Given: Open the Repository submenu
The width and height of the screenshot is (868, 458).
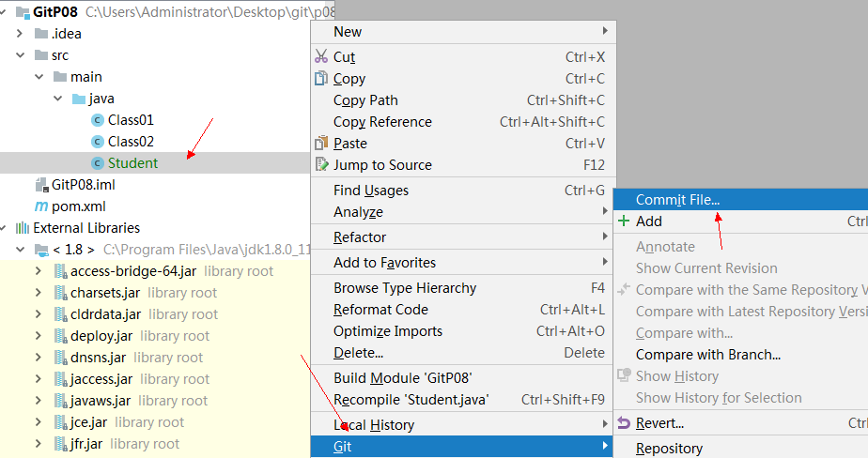Looking at the screenshot, I should pos(669,449).
